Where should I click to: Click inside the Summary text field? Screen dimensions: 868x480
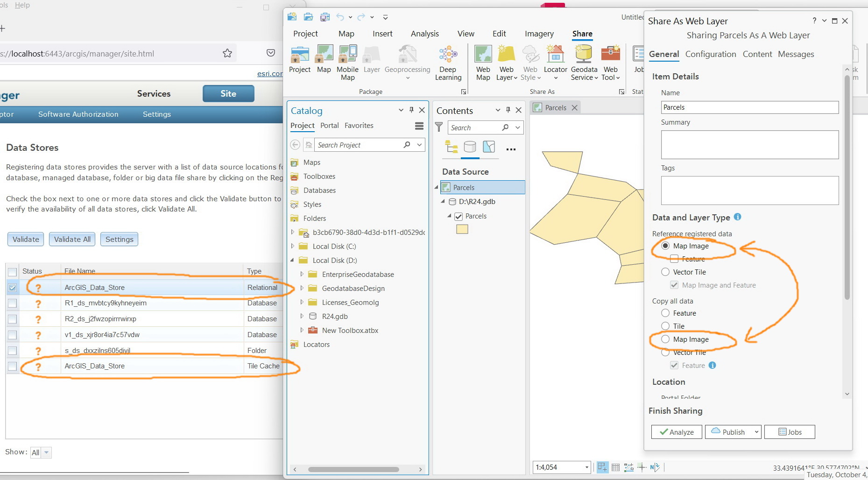coord(749,145)
